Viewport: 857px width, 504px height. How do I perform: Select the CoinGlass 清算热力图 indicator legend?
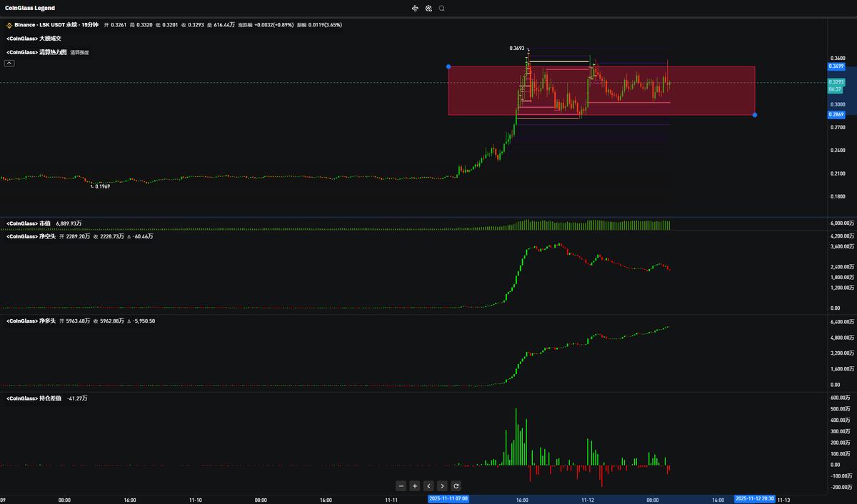pyautogui.click(x=36, y=52)
